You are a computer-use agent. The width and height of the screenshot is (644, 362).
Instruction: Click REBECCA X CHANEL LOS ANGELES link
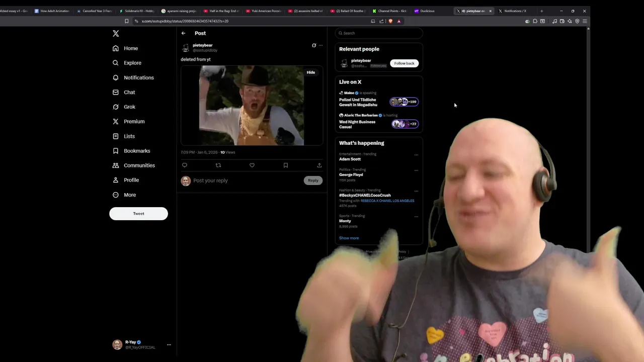(x=387, y=201)
